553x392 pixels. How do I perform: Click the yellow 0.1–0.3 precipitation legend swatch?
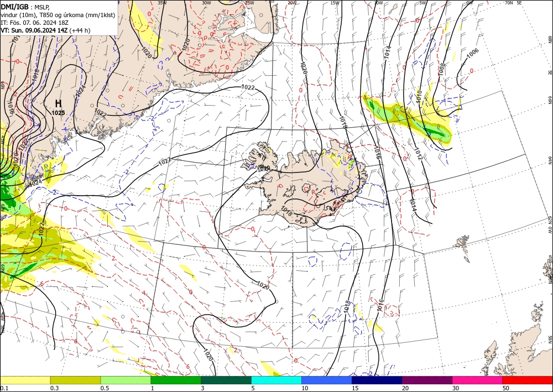point(25,380)
